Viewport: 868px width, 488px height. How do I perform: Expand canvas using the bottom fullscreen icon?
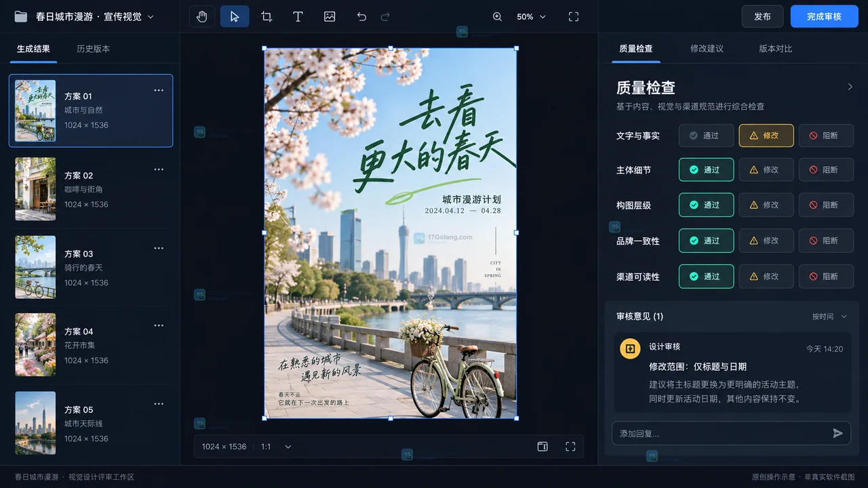click(x=570, y=447)
